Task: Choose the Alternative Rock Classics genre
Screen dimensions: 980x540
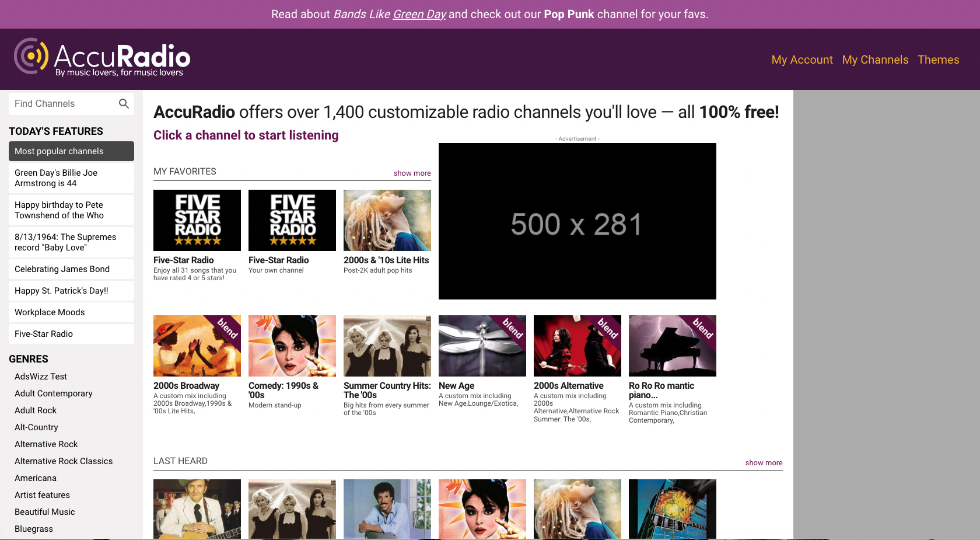Action: click(64, 461)
